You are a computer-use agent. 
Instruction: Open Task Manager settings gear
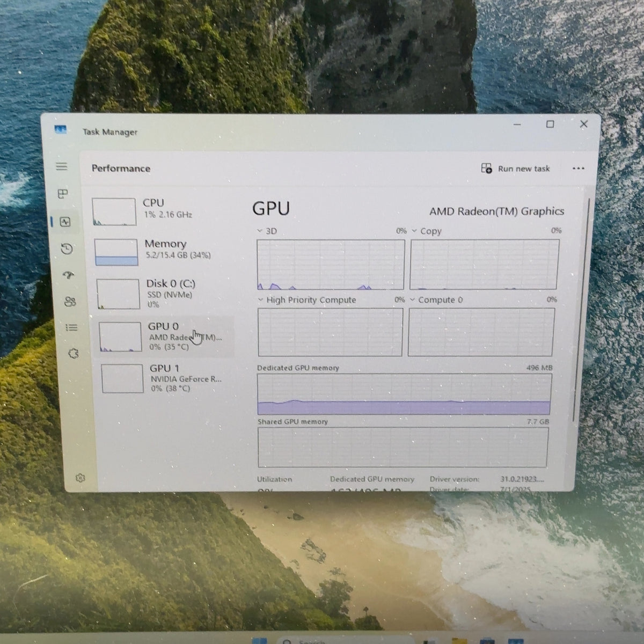coord(80,478)
